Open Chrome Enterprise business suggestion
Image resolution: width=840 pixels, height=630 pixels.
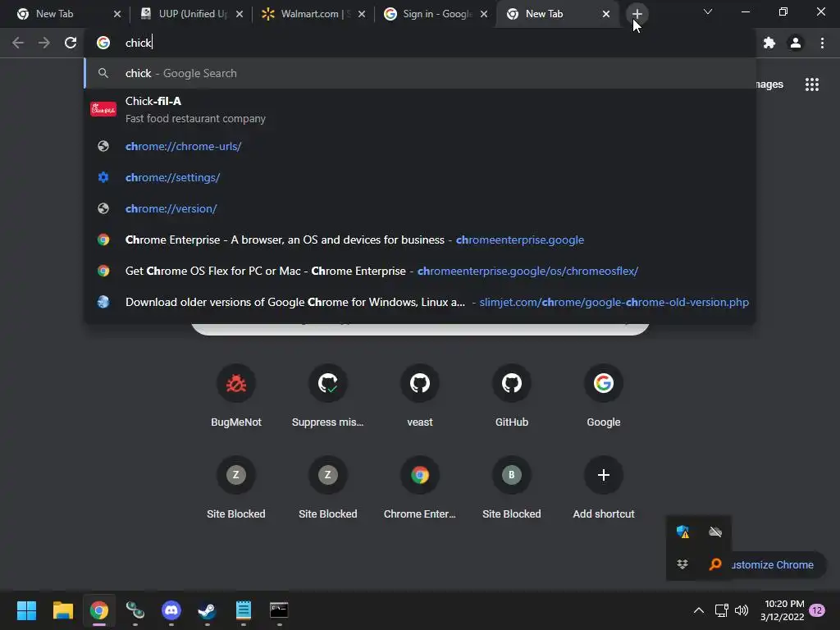click(420, 240)
